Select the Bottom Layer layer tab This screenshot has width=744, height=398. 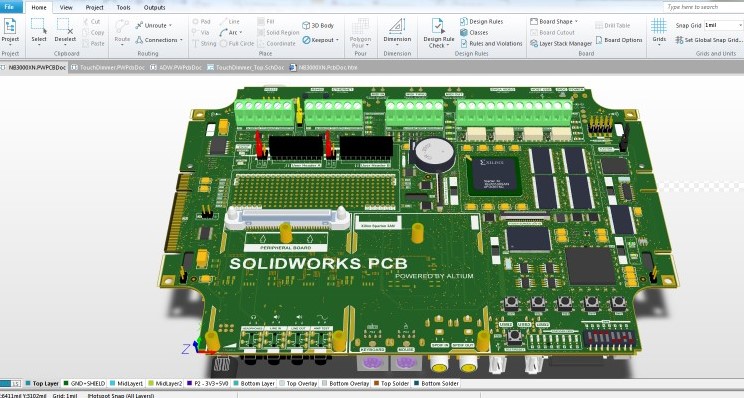coord(253,383)
